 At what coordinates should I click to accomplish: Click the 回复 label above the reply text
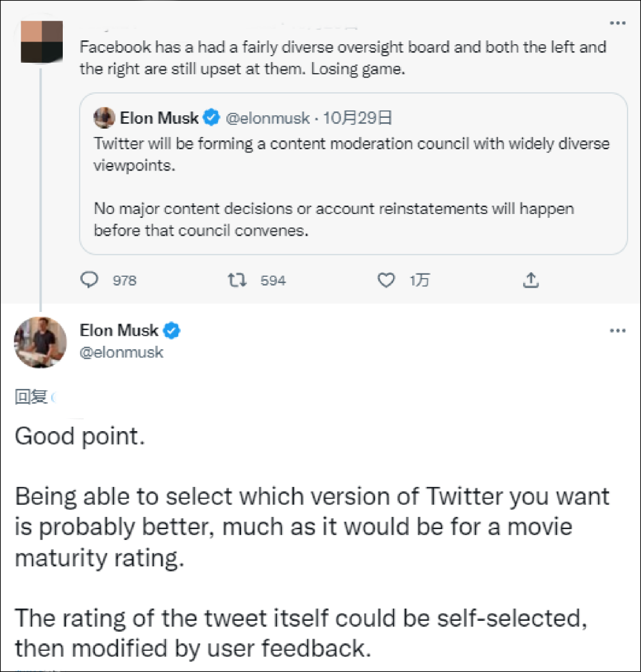point(31,397)
